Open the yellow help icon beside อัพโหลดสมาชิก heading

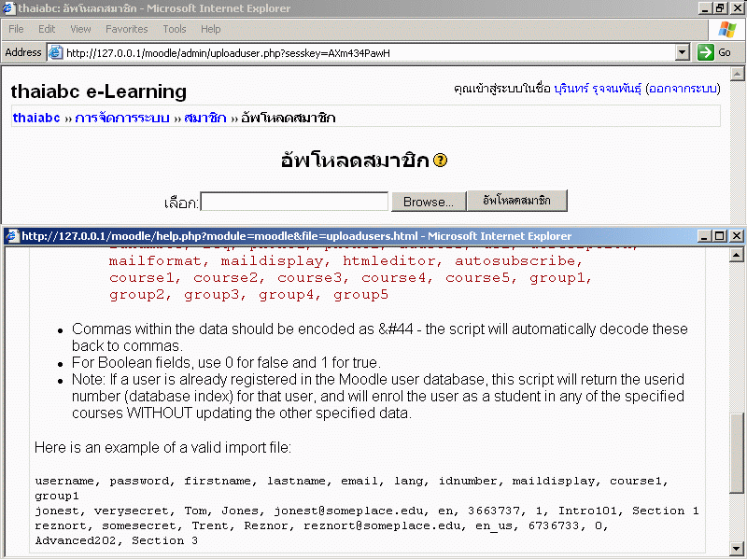click(x=441, y=161)
